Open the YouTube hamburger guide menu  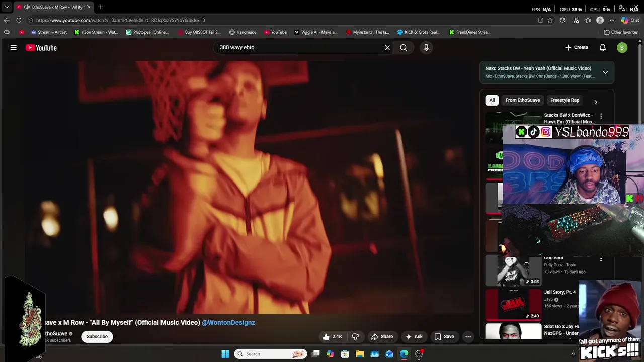tap(14, 48)
